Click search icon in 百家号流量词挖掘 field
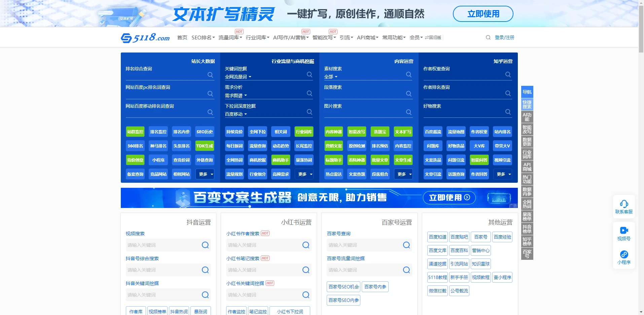Viewport: 644px width, 315px height. pyautogui.click(x=406, y=270)
